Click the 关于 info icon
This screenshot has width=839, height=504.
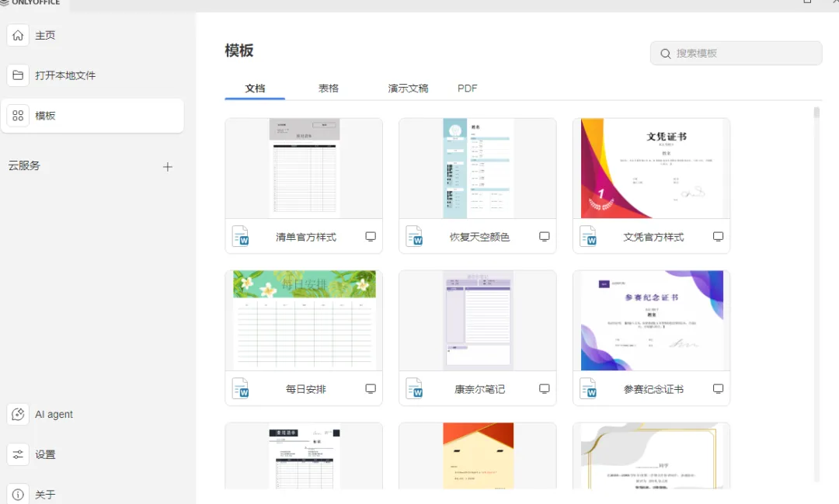point(18,495)
